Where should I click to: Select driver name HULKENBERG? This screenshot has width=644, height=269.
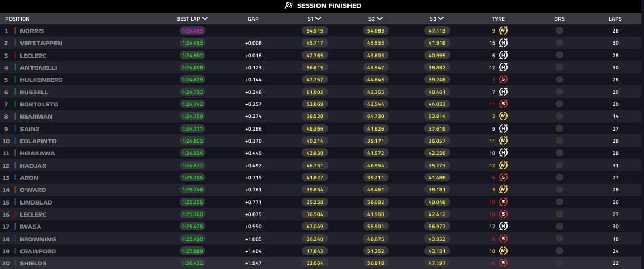(x=41, y=80)
